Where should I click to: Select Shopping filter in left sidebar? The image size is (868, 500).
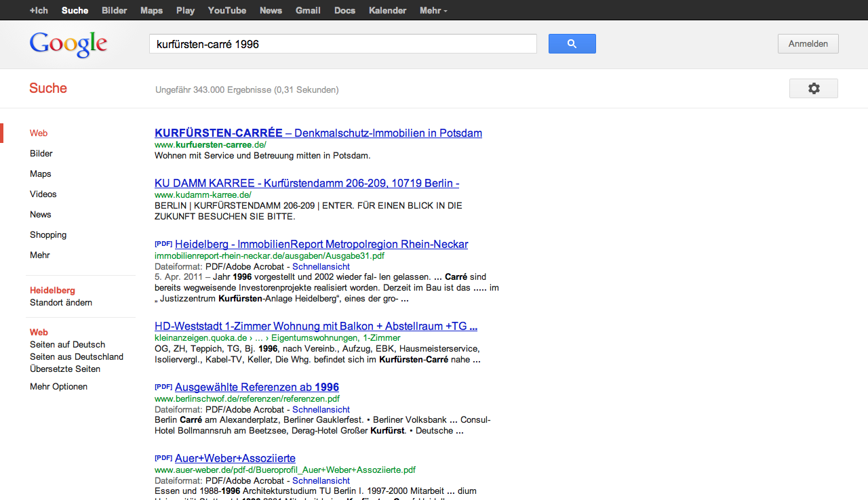pyautogui.click(x=48, y=235)
